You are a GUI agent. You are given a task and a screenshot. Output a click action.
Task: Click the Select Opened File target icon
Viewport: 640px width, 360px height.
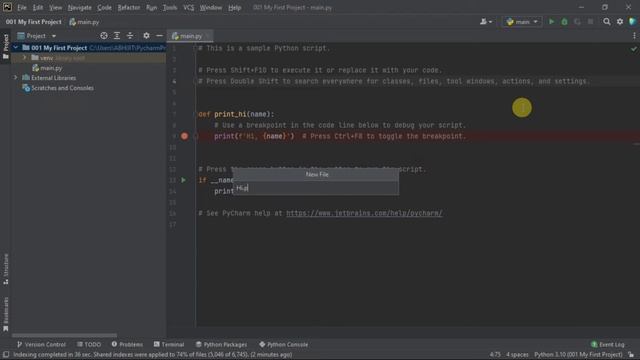coord(104,36)
